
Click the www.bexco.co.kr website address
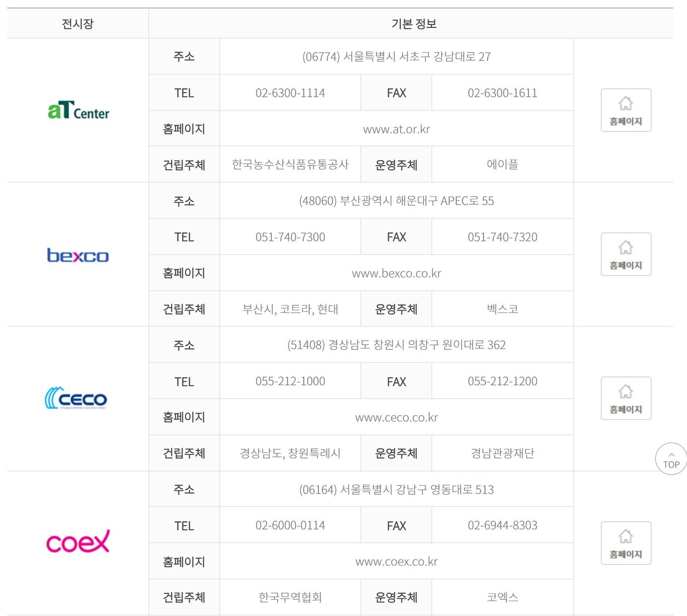396,273
